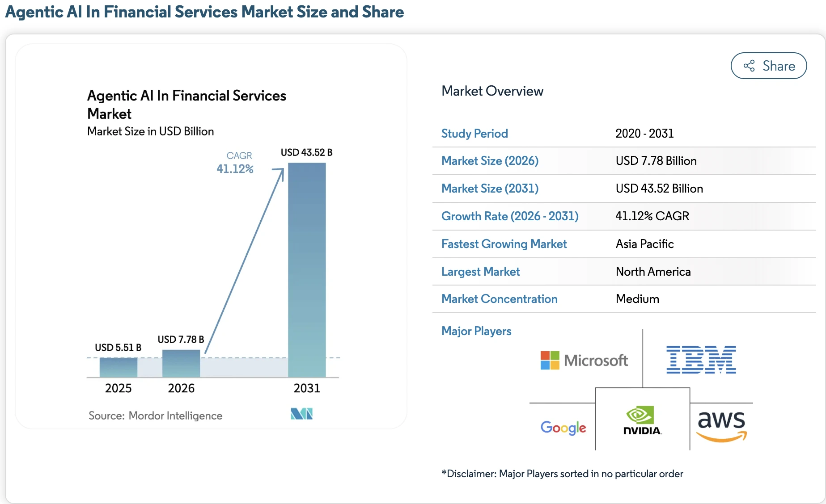Click the value 41.12% CAGR in table

tap(652, 216)
